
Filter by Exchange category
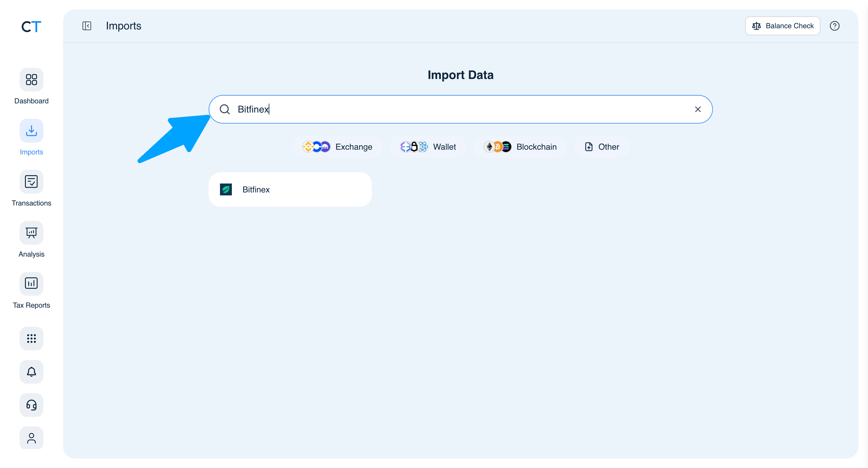click(x=337, y=147)
